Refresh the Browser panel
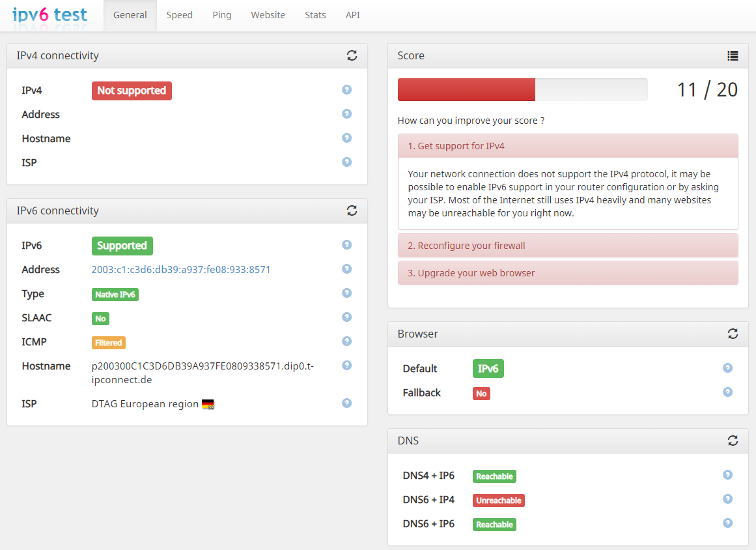The width and height of the screenshot is (756, 550). click(733, 334)
